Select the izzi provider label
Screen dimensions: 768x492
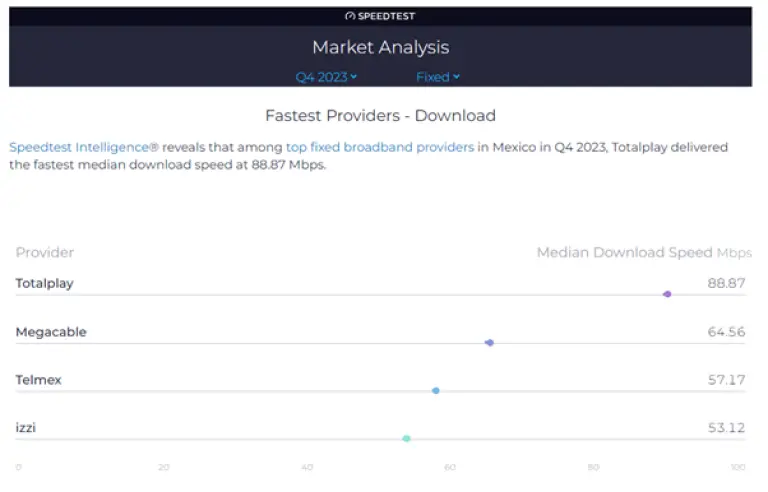tap(27, 428)
